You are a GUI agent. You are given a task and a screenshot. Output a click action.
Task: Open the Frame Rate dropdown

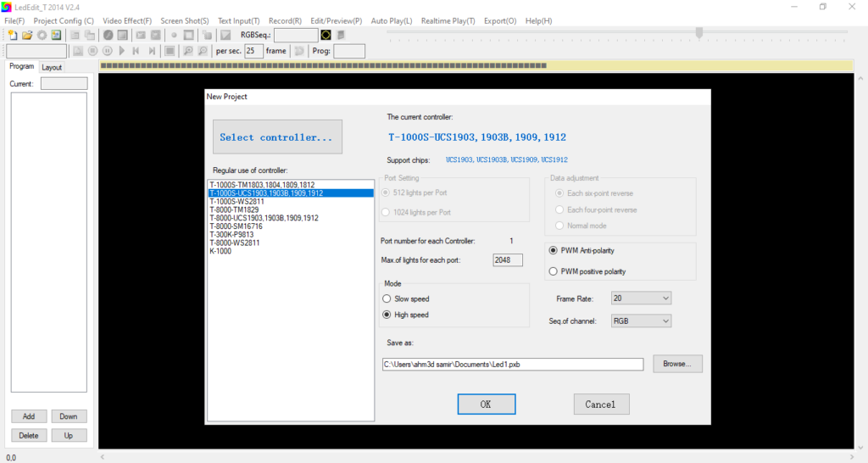641,298
